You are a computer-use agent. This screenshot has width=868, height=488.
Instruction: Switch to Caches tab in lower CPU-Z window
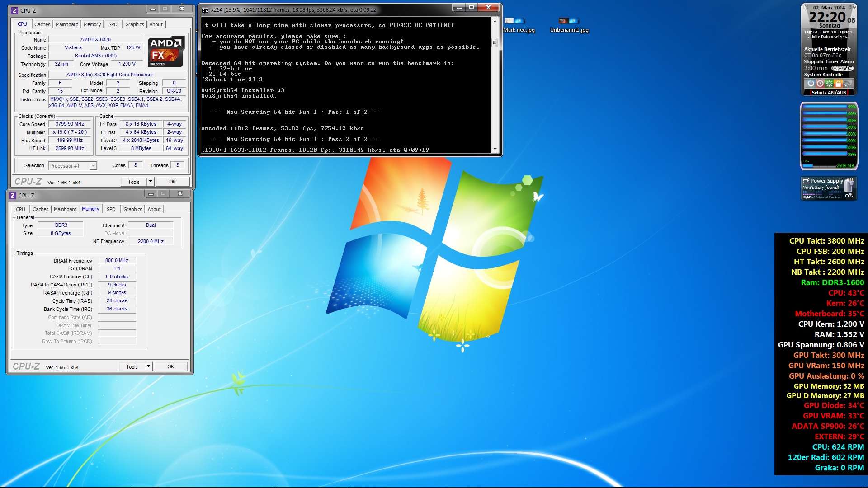pyautogui.click(x=41, y=209)
